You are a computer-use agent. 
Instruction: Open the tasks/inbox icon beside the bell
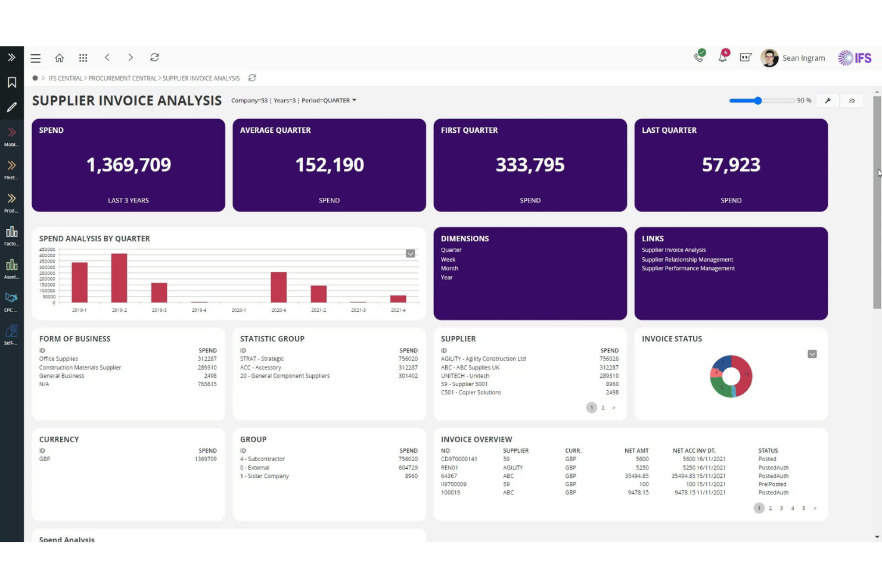coord(746,57)
